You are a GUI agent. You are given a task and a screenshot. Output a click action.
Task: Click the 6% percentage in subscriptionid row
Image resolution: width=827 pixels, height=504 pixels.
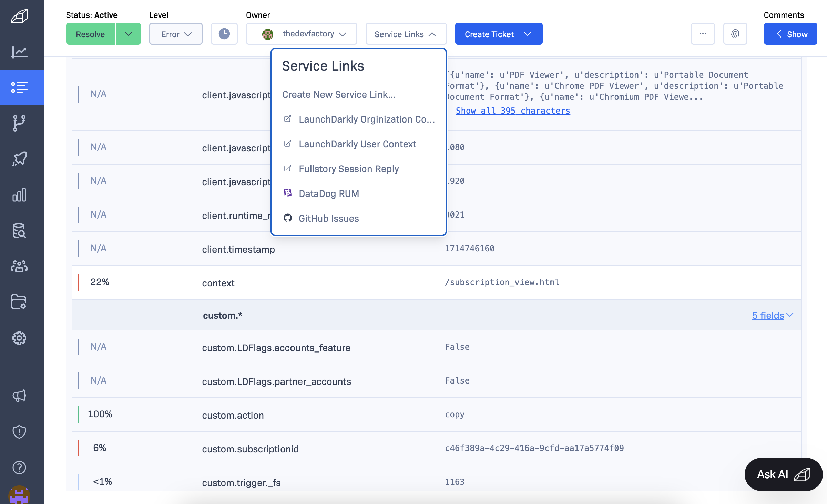coord(100,448)
